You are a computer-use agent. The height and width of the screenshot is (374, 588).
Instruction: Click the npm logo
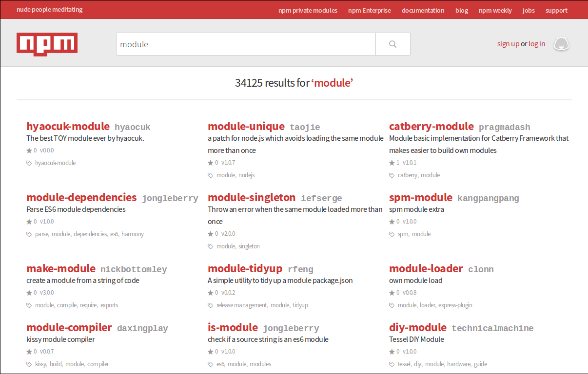coord(47,44)
